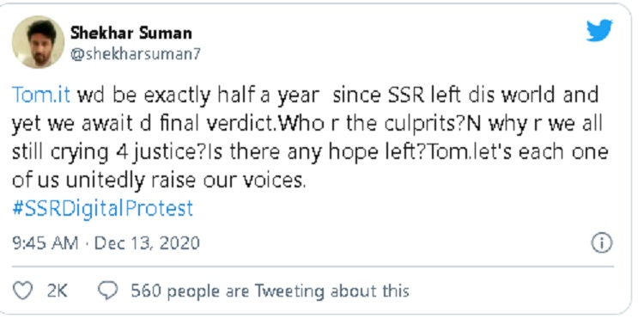Click the word 'Tweeting' in the footer
The image size is (644, 319).
(289, 291)
